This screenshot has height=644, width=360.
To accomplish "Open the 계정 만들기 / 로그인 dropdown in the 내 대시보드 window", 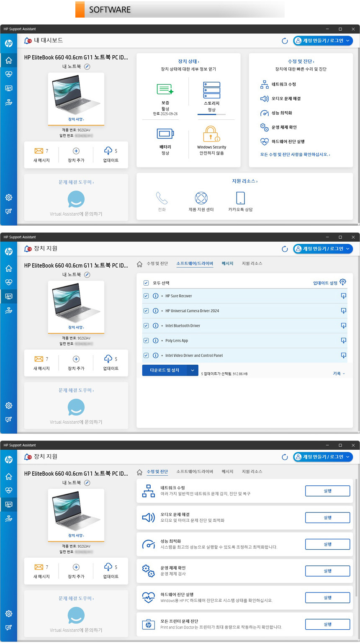I will click(323, 41).
